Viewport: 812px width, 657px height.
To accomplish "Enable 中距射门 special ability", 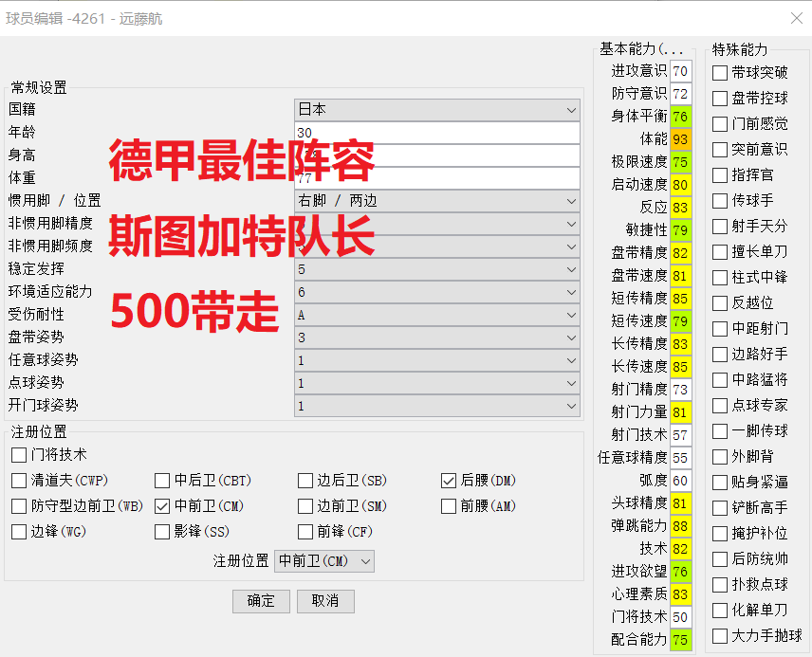I will point(720,329).
